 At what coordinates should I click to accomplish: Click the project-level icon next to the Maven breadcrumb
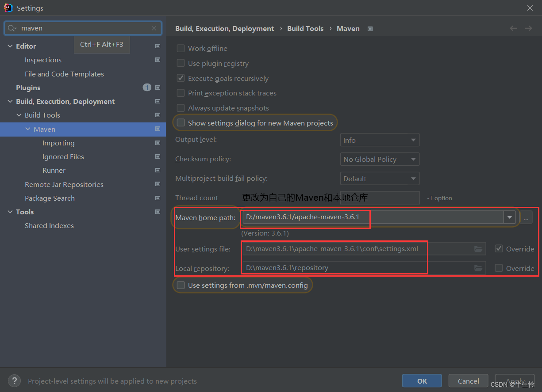tap(370, 29)
